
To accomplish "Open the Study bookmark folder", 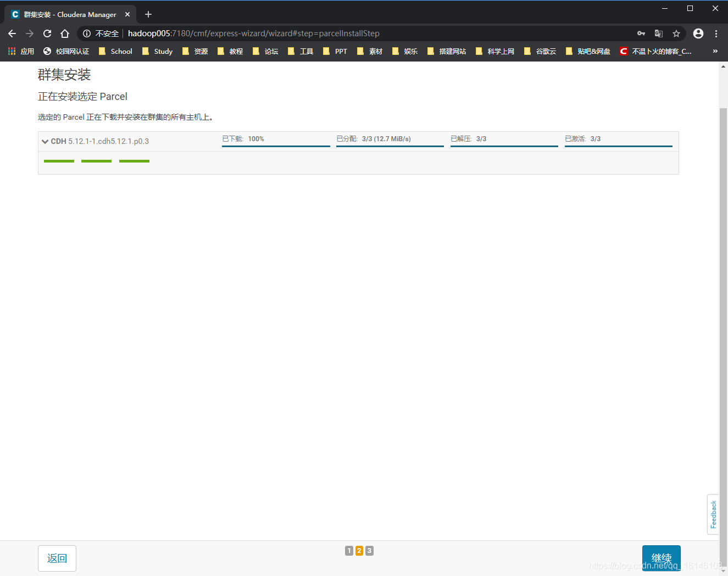I will point(158,51).
